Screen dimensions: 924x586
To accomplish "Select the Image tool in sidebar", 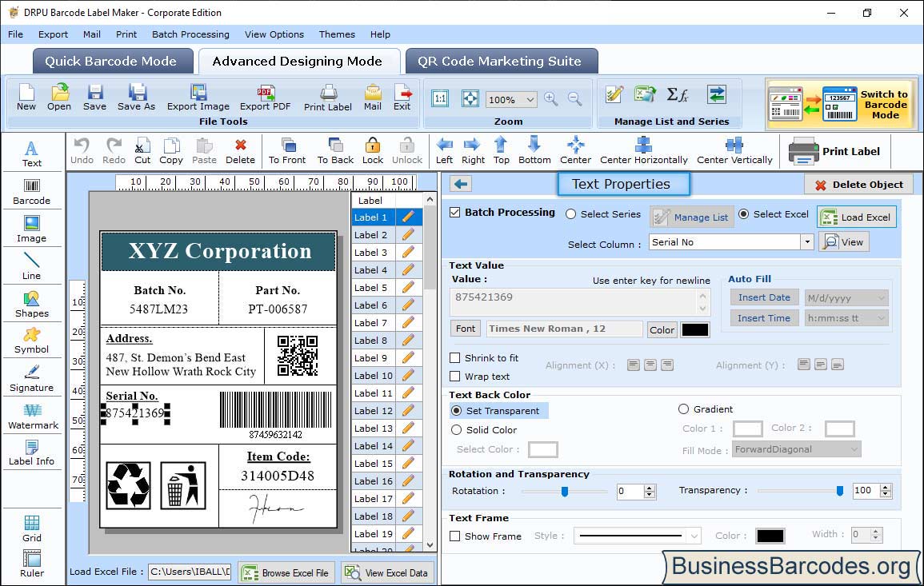I will coord(32,229).
